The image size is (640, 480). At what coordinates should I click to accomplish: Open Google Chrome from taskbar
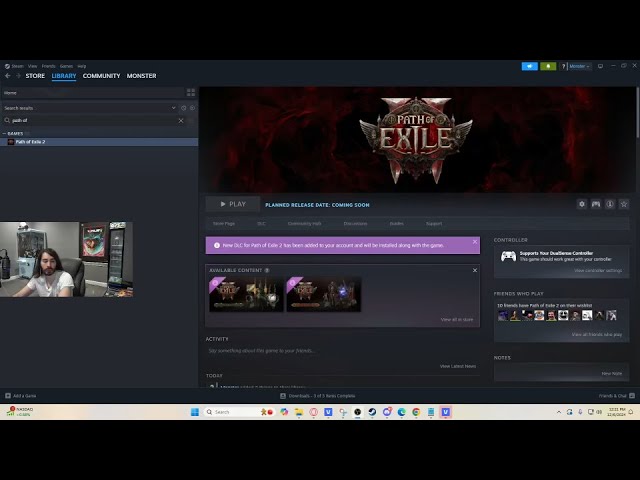pos(416,412)
